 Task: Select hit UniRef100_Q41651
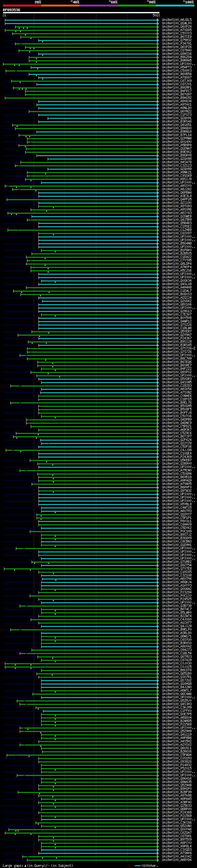[177, 125]
